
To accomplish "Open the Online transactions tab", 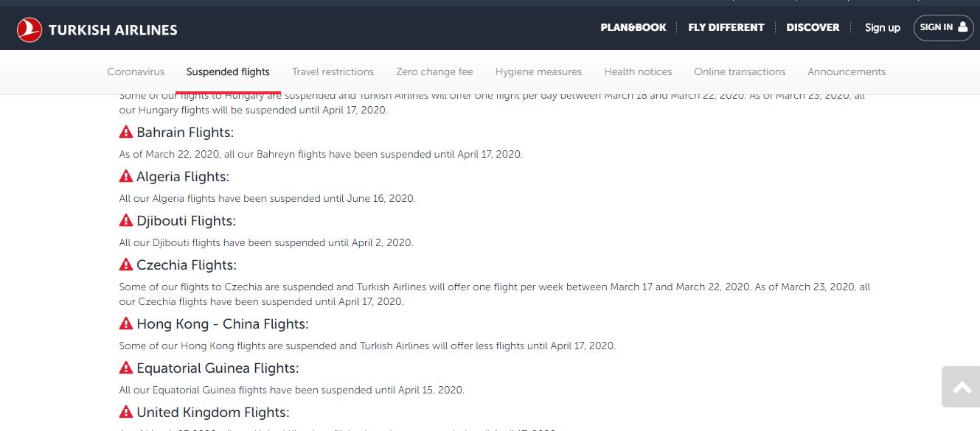I will [740, 71].
